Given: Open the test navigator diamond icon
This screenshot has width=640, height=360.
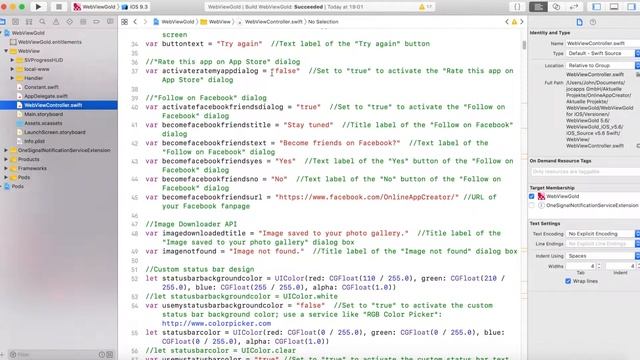Looking at the screenshot, I should 69,22.
